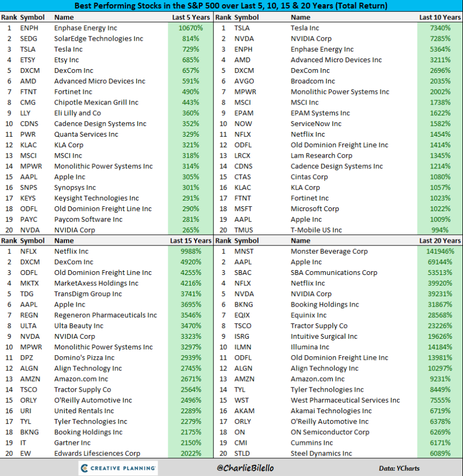Select the Last 5 Years column header

[191, 17]
